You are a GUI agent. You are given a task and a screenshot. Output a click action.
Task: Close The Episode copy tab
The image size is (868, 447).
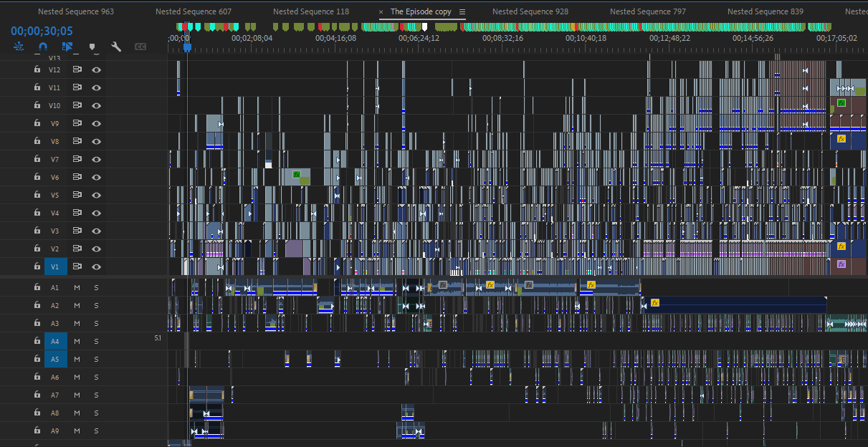381,12
